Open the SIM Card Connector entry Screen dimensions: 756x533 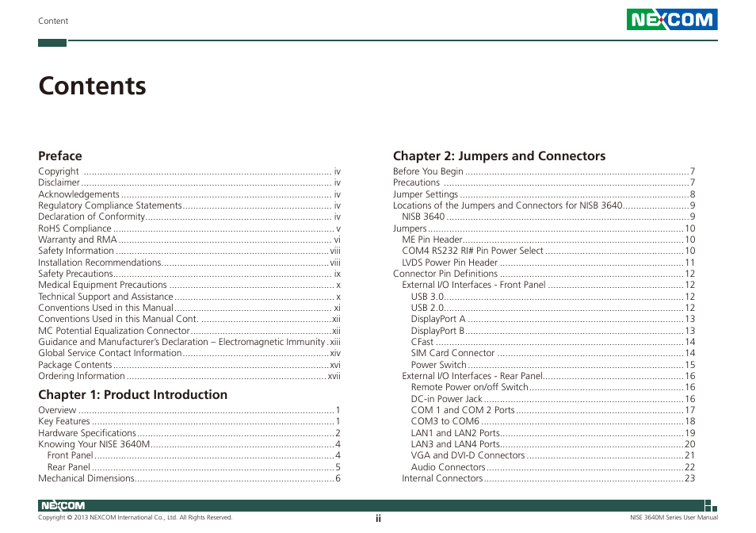tap(553, 353)
